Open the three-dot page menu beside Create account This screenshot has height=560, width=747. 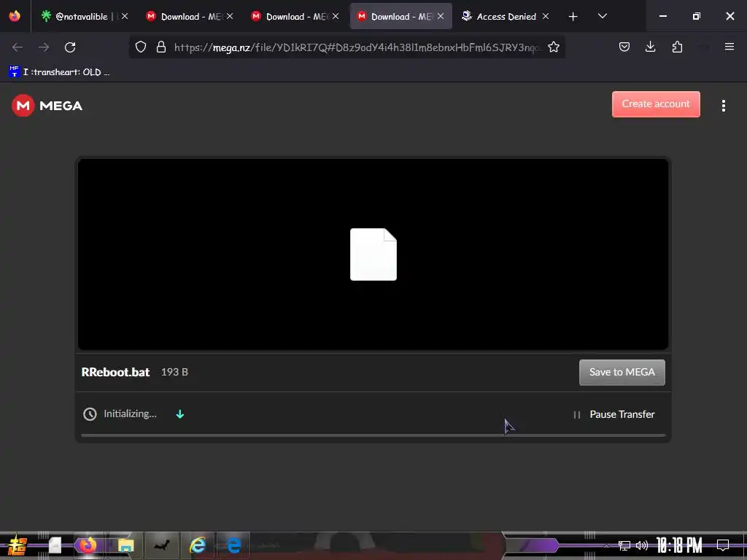[x=723, y=106]
